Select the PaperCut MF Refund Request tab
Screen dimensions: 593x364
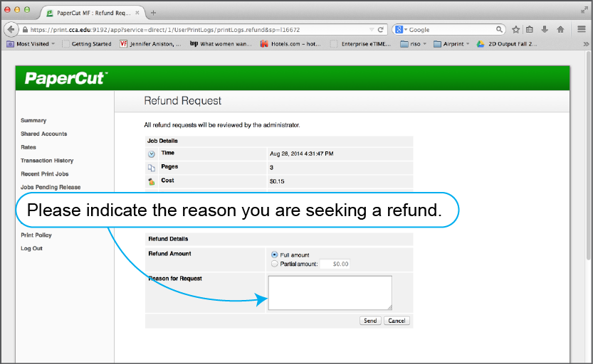[93, 13]
